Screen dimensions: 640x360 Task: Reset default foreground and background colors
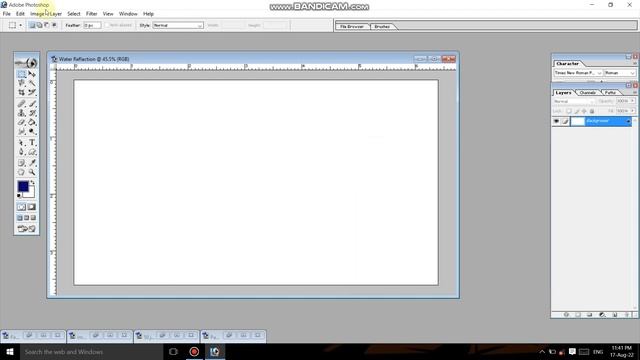click(x=19, y=196)
